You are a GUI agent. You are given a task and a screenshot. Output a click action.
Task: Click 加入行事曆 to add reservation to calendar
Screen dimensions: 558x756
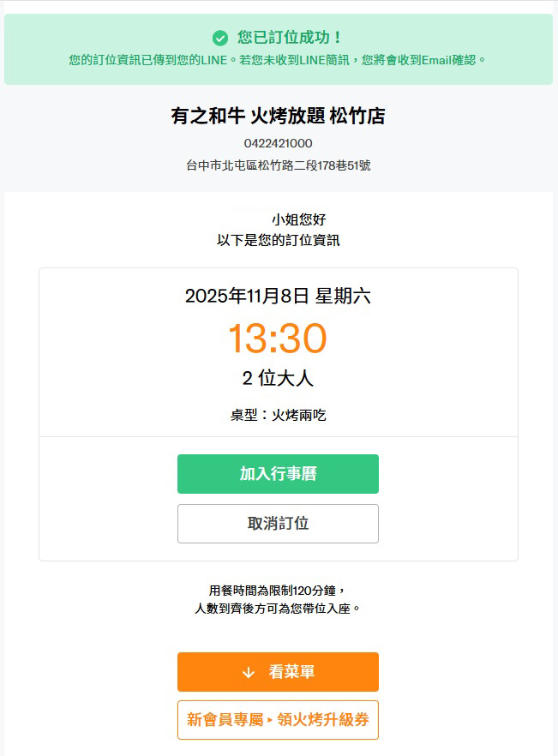(x=278, y=474)
